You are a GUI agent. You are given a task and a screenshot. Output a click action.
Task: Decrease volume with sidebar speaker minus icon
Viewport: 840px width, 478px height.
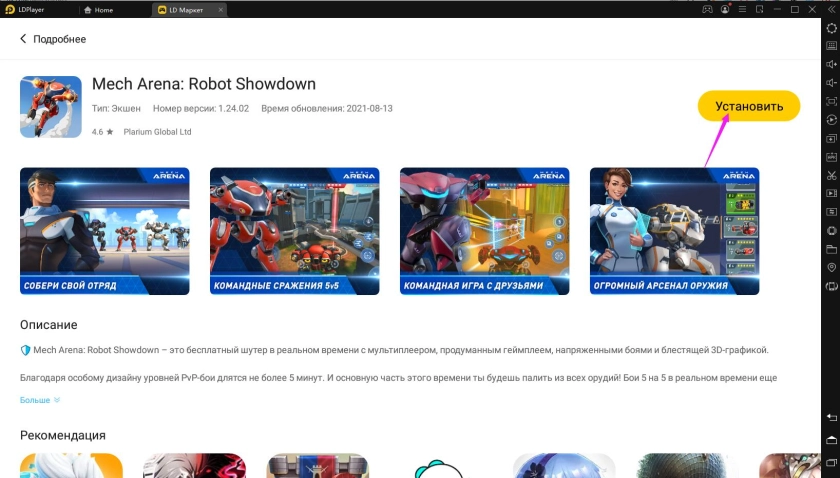coord(831,83)
